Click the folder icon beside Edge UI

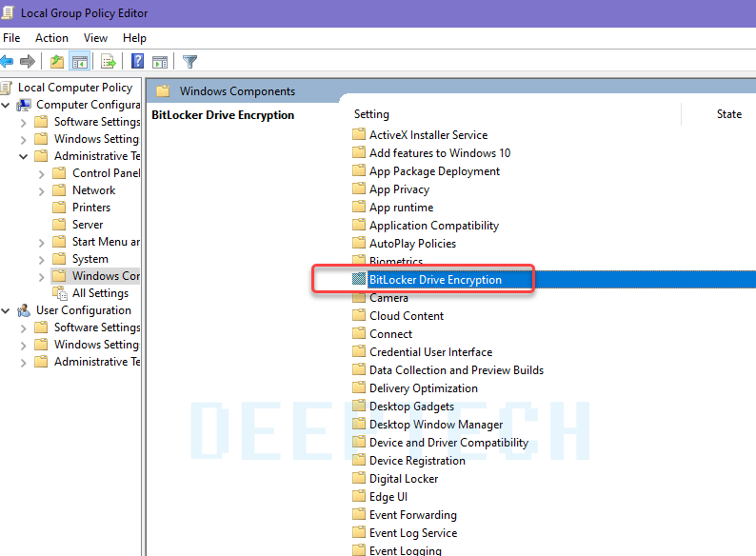click(359, 496)
